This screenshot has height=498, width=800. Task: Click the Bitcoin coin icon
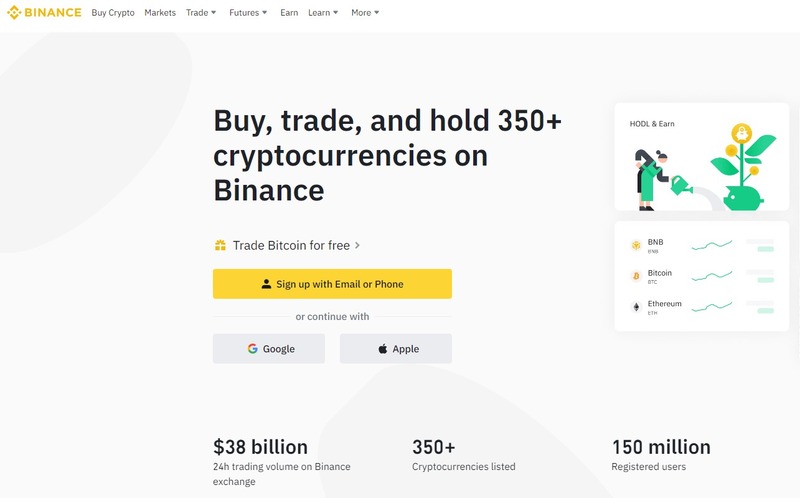[x=636, y=276]
